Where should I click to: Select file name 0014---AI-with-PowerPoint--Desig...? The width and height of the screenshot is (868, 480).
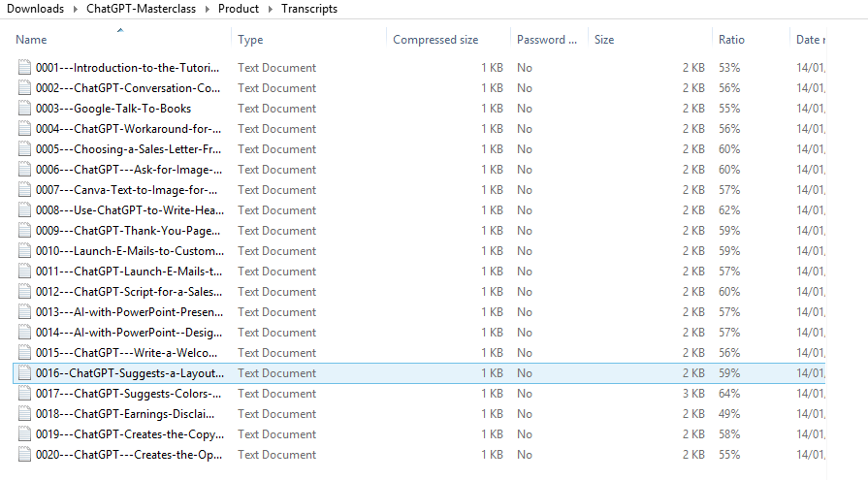click(x=129, y=333)
